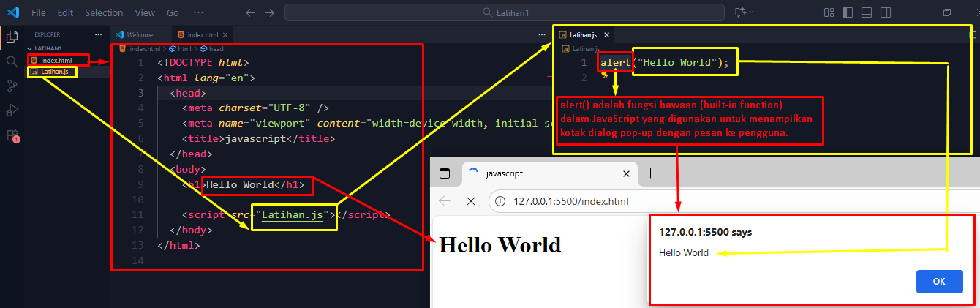The image size is (980, 308).
Task: Toggle the secondary side bar
Action: click(886, 12)
